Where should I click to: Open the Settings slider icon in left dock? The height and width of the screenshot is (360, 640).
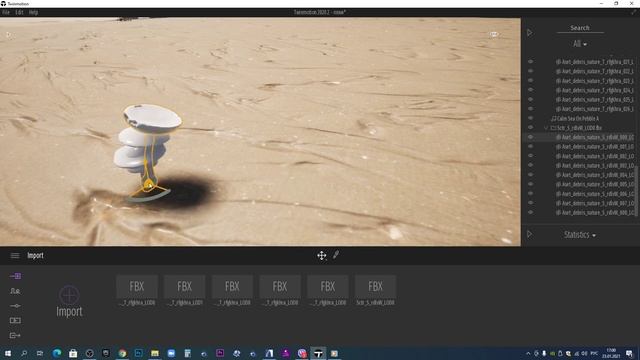coord(15,306)
